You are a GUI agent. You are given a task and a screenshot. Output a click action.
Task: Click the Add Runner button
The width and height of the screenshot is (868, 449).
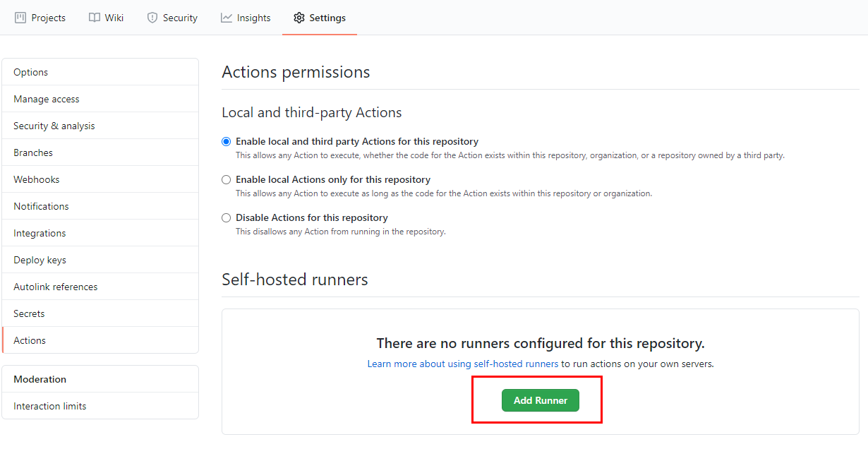[541, 400]
